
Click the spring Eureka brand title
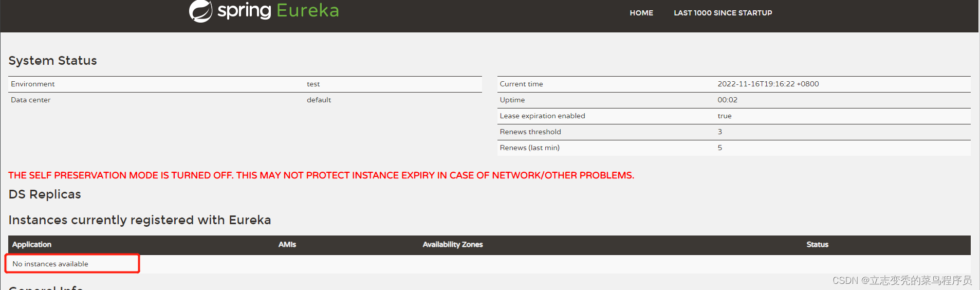tap(278, 10)
